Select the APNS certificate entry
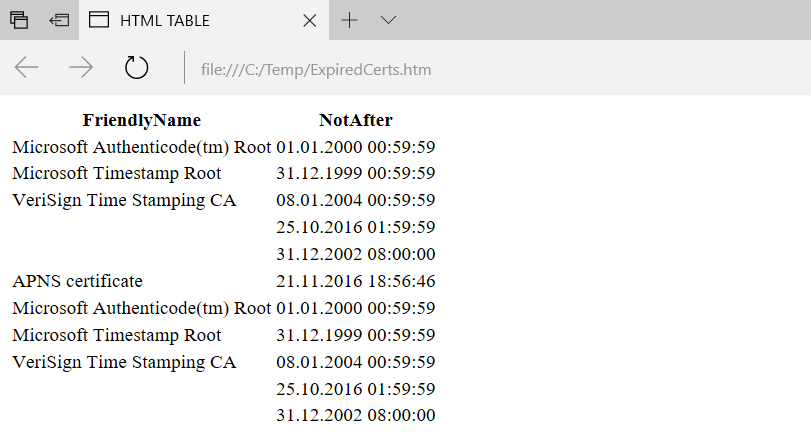 coord(78,281)
